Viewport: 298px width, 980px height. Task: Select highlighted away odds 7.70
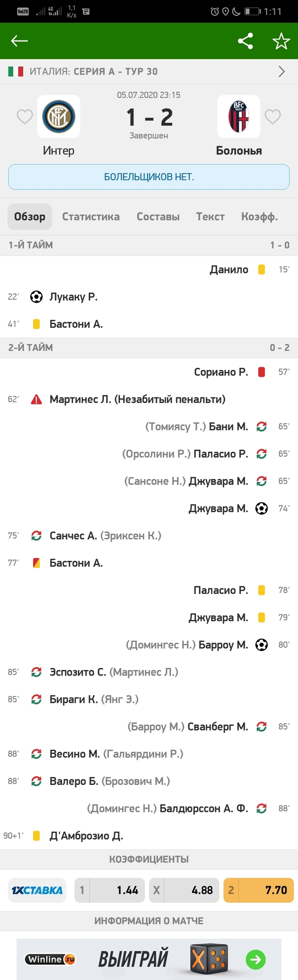258,890
